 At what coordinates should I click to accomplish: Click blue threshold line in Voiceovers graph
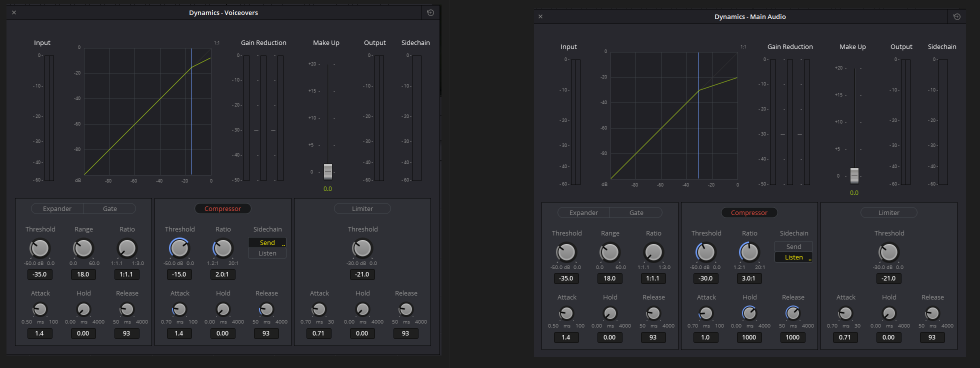[x=191, y=111]
